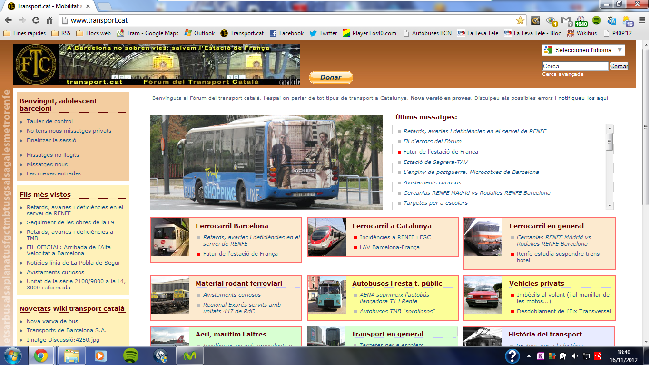Bookmark this page with the star icon
Screen dimensions: 649x365
coord(520,20)
